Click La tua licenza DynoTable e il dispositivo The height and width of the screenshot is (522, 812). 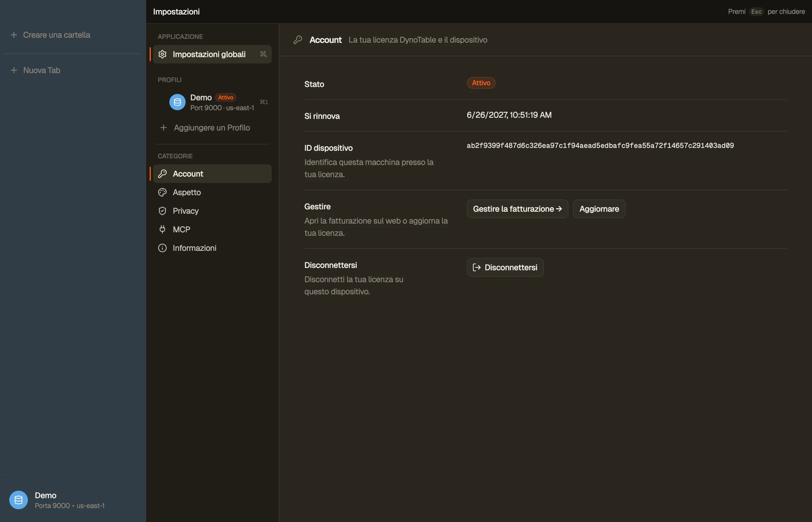click(x=418, y=40)
